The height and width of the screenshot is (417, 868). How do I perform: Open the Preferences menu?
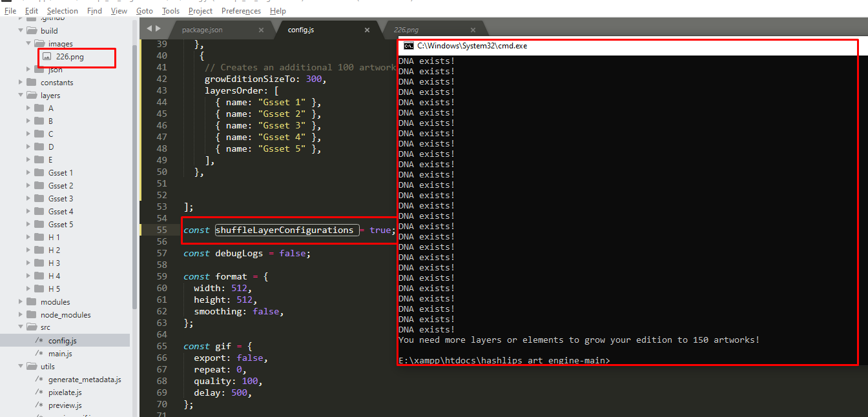click(241, 10)
